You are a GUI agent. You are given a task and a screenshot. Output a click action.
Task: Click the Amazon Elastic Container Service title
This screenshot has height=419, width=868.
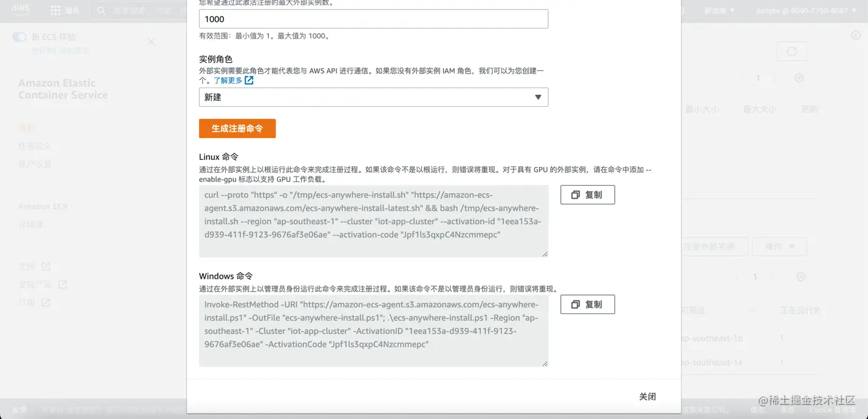tap(63, 89)
